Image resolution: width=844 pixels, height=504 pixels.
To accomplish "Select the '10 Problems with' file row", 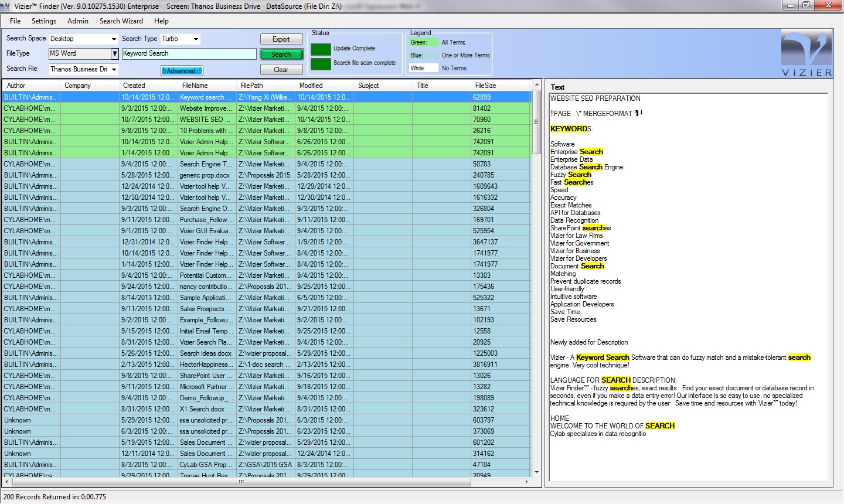I will pyautogui.click(x=267, y=131).
